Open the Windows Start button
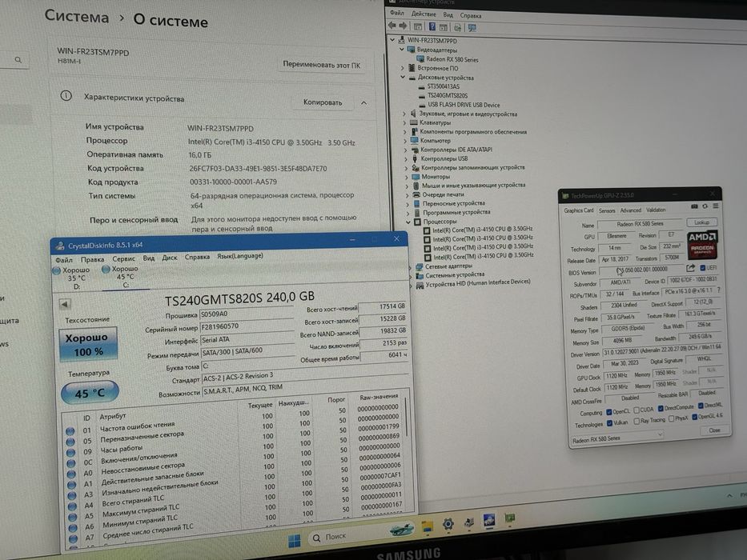747x560 pixels. [295, 541]
